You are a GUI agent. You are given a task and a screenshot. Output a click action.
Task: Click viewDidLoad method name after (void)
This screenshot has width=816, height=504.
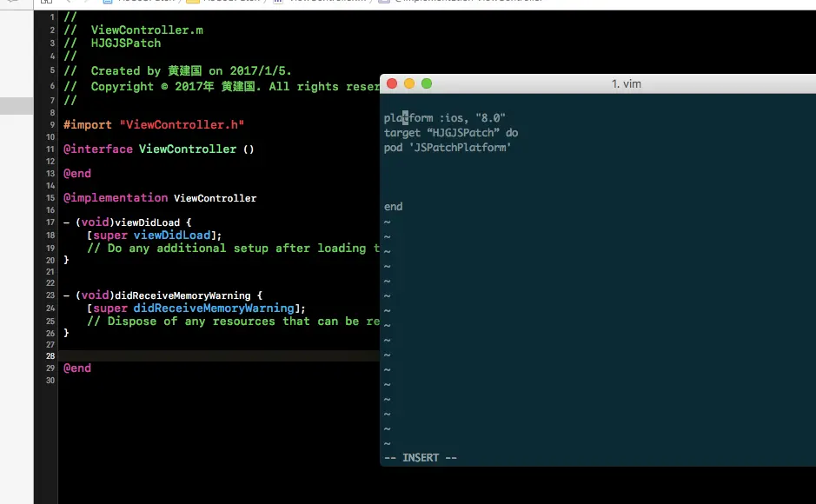coord(147,222)
